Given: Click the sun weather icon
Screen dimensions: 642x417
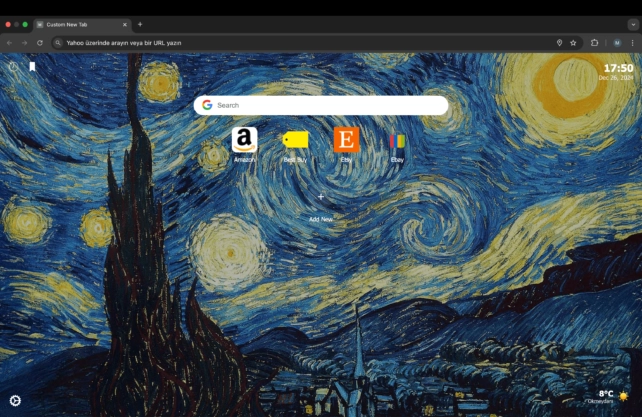Looking at the screenshot, I should (624, 396).
